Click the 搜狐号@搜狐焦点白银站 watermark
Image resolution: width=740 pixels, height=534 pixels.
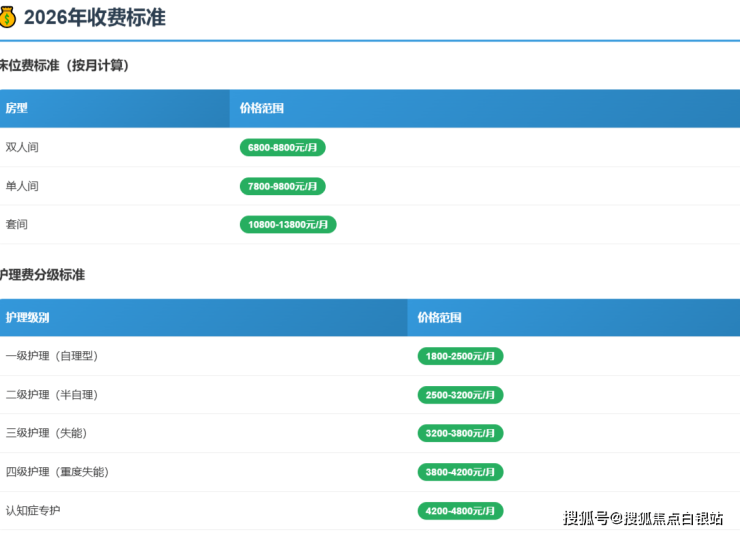[643, 518]
